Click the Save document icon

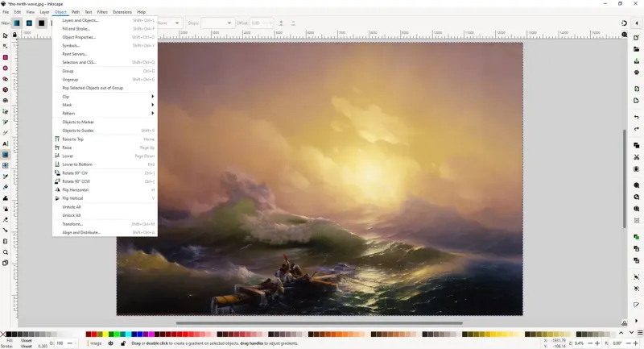(x=636, y=60)
